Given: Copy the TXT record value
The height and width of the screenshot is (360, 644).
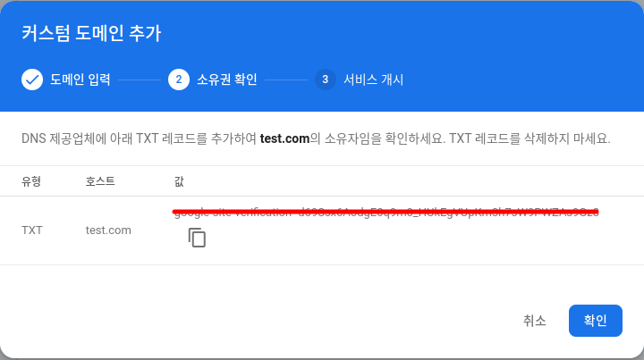Looking at the screenshot, I should tap(197, 238).
